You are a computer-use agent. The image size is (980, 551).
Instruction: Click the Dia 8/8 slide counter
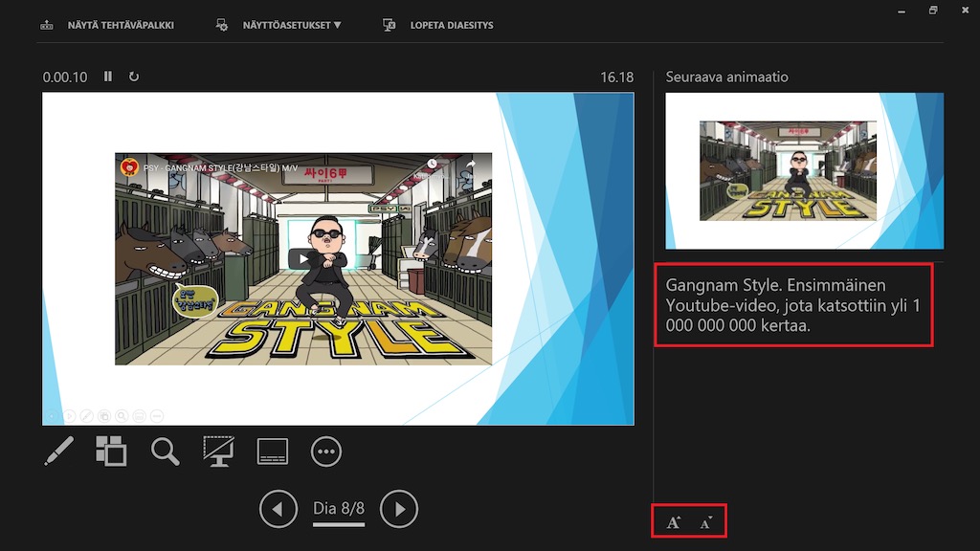[x=339, y=509]
